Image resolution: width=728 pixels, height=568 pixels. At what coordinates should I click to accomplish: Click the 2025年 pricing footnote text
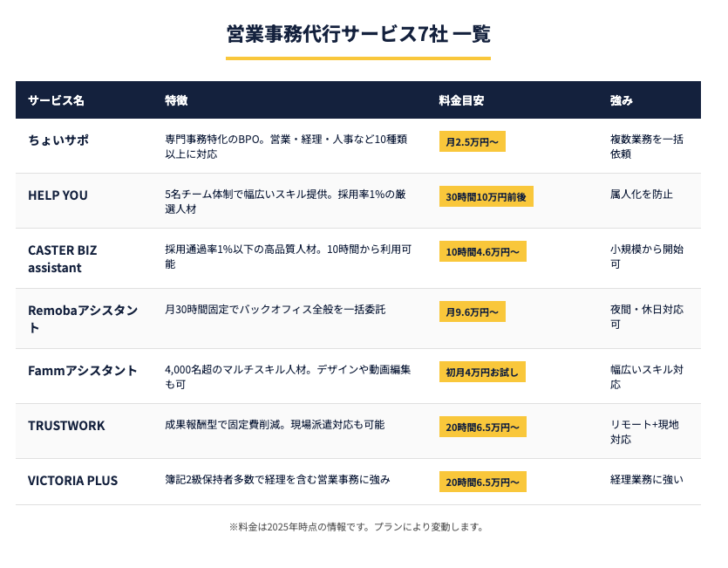(x=357, y=527)
